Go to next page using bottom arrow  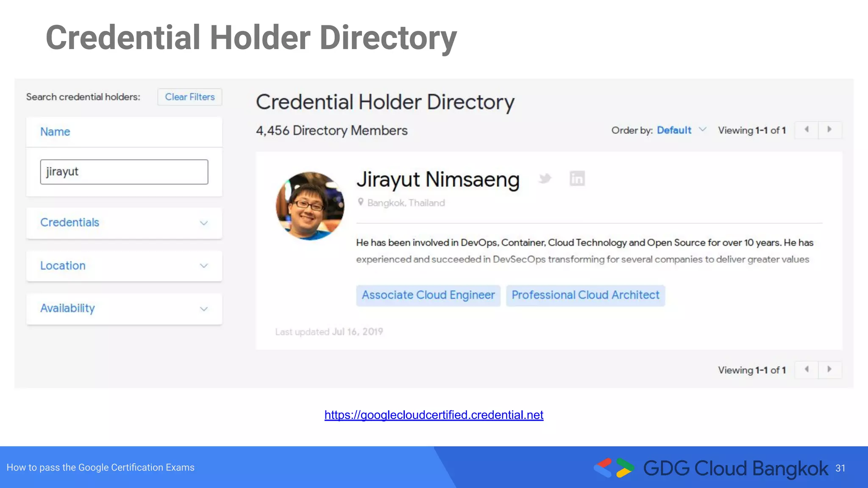[x=830, y=369]
